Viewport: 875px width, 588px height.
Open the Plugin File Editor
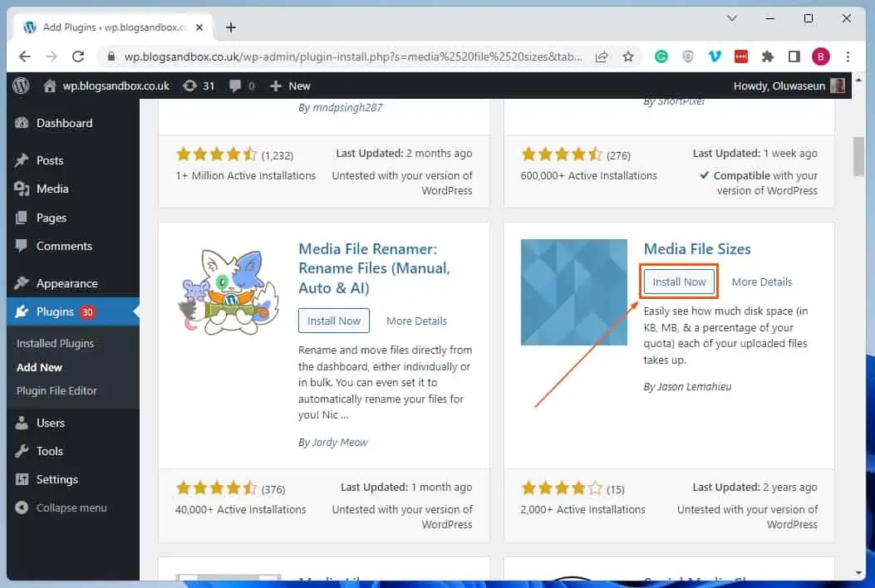(x=57, y=391)
